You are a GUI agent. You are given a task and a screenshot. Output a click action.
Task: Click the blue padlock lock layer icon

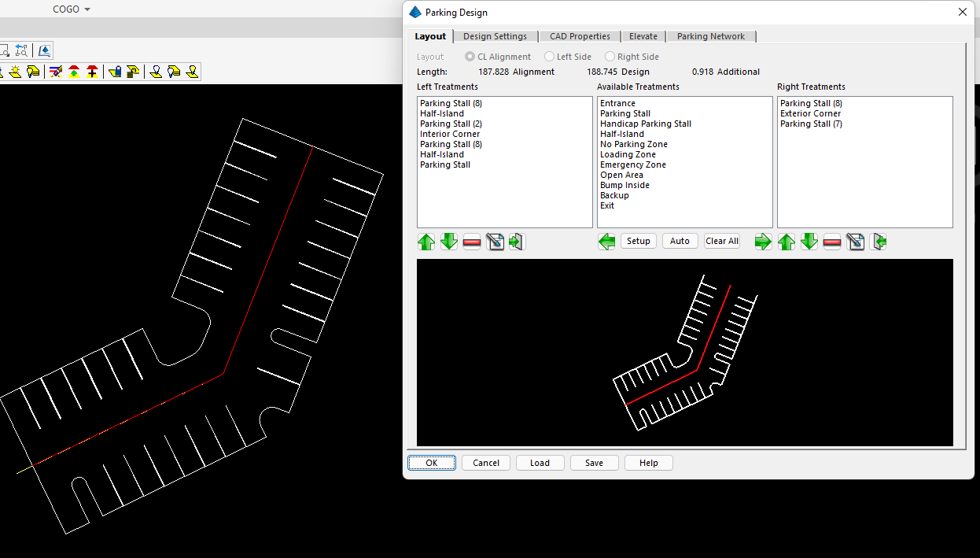tap(115, 72)
